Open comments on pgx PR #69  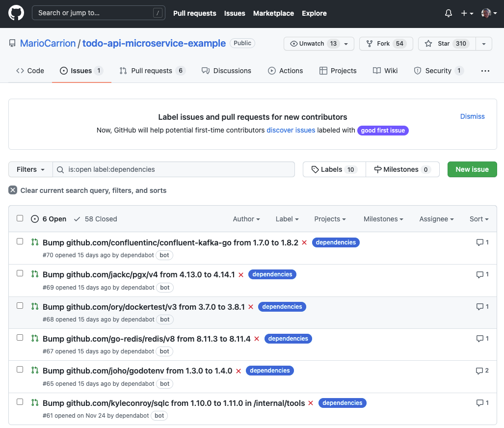pyautogui.click(x=482, y=274)
